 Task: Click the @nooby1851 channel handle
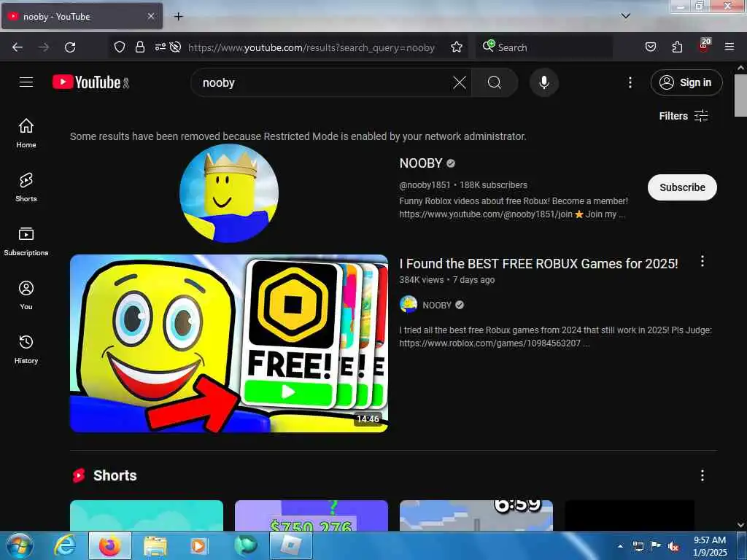pos(425,184)
